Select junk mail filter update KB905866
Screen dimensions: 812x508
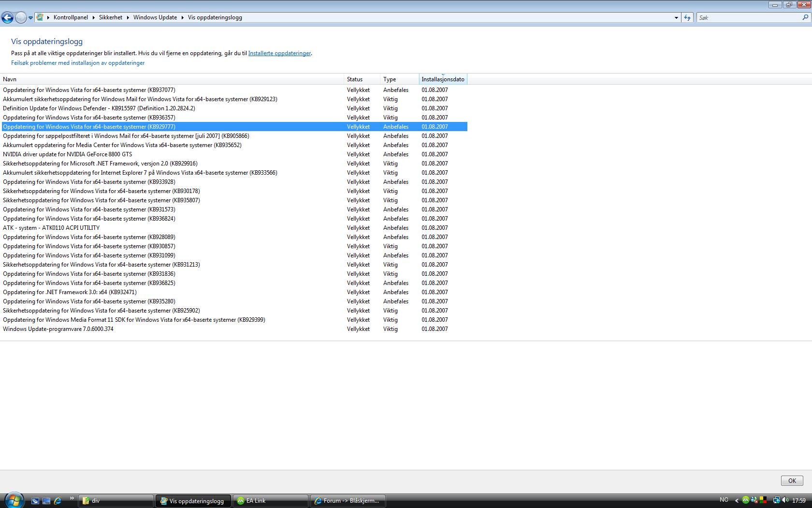coord(234,136)
